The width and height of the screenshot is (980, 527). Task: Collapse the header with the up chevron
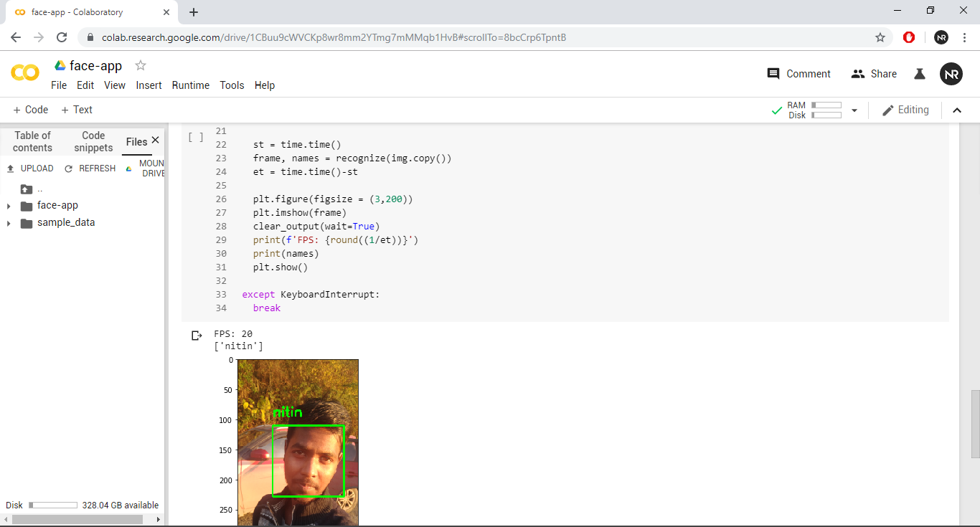pos(956,110)
